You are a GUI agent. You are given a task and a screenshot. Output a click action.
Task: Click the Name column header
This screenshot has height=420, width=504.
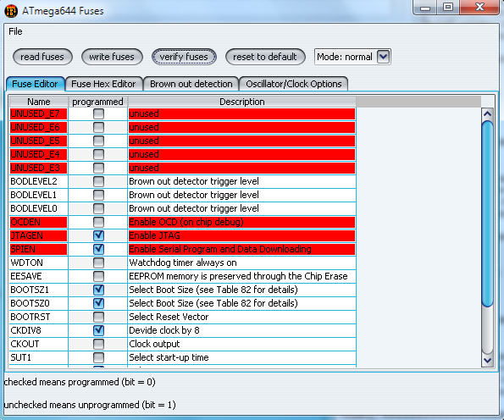tap(39, 102)
